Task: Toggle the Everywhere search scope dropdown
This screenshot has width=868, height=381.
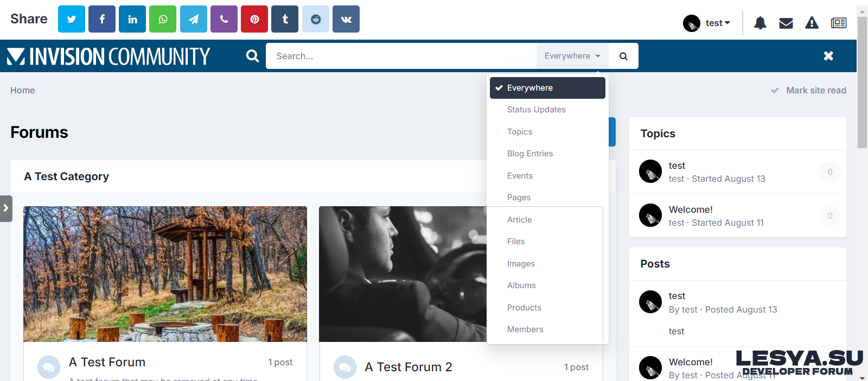Action: pyautogui.click(x=572, y=56)
